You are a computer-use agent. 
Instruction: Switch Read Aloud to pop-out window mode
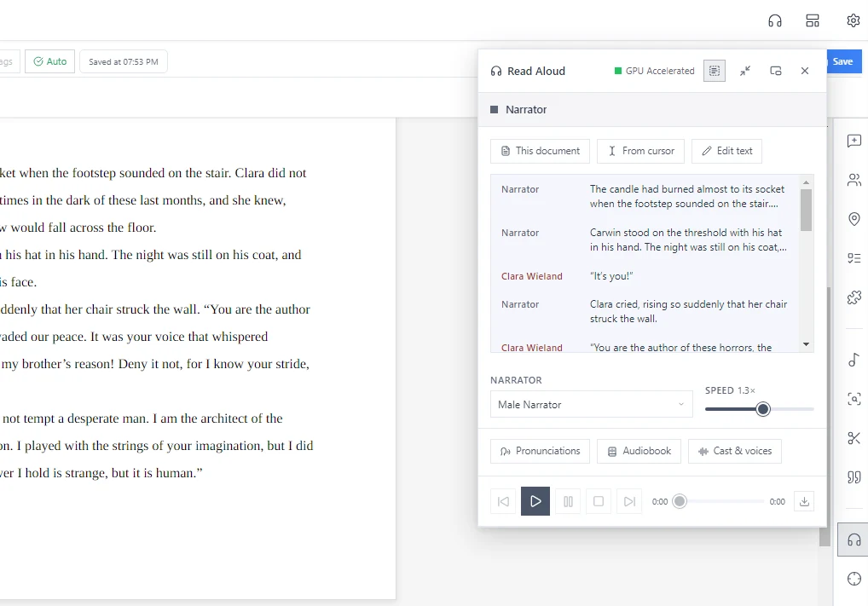(776, 71)
